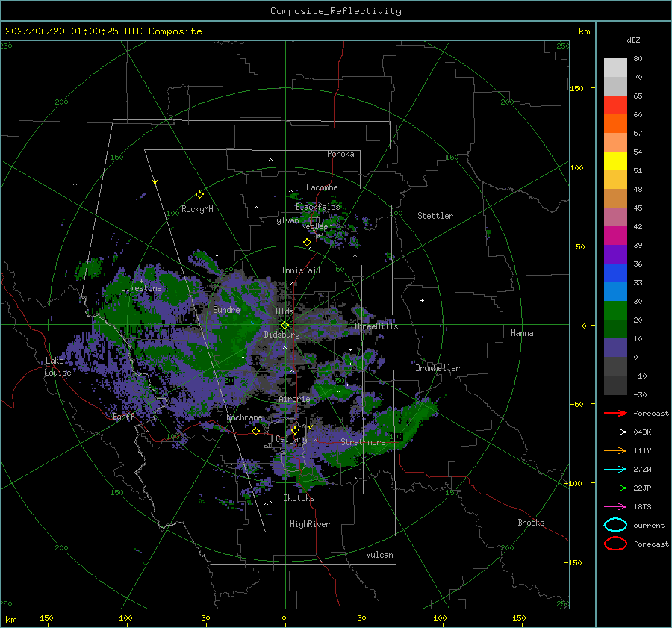The image size is (672, 628).
Task: Click the cyan 27ZW arrow icon
Action: (615, 470)
